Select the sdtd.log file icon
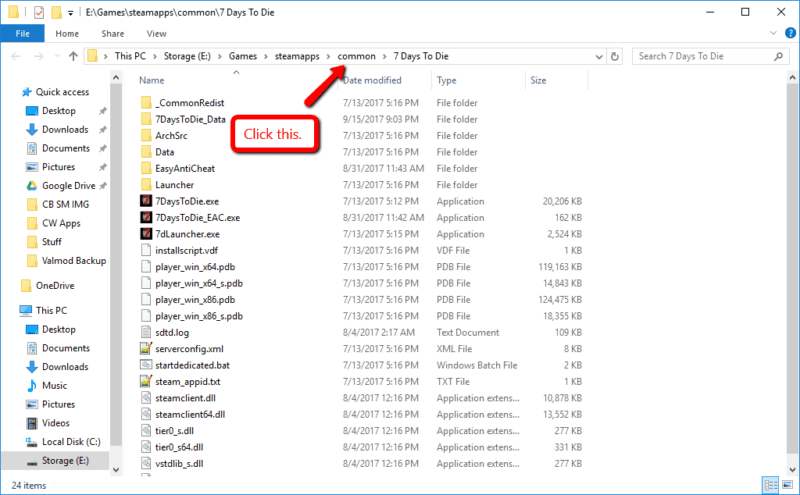Viewport: 800px width, 495px height. (146, 332)
